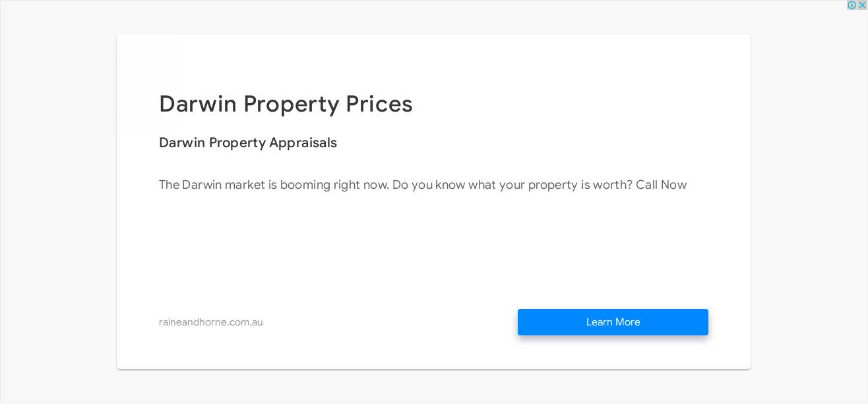Click the word 'Appraisals' in the subheading
Viewport: 868px width, 404px height.
[303, 143]
